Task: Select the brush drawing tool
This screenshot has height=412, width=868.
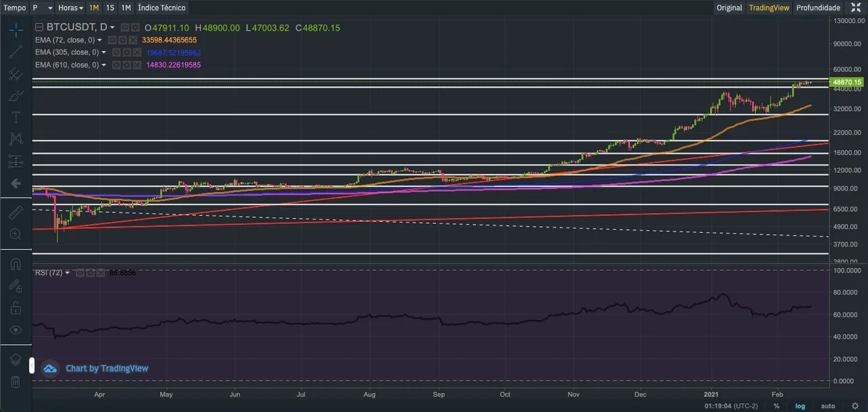Action: click(16, 96)
